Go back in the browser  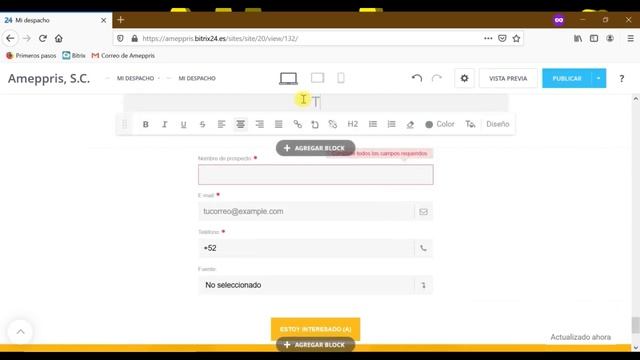coord(10,38)
